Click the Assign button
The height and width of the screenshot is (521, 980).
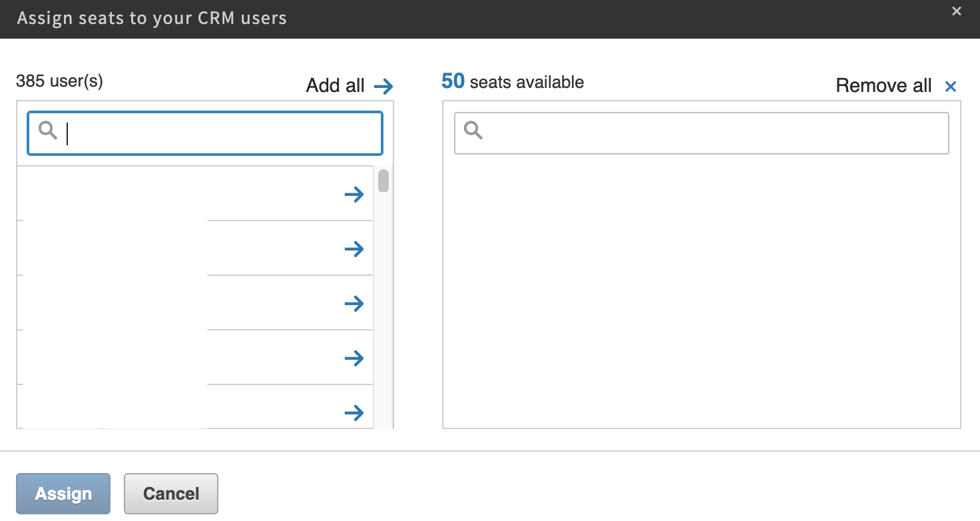(63, 494)
